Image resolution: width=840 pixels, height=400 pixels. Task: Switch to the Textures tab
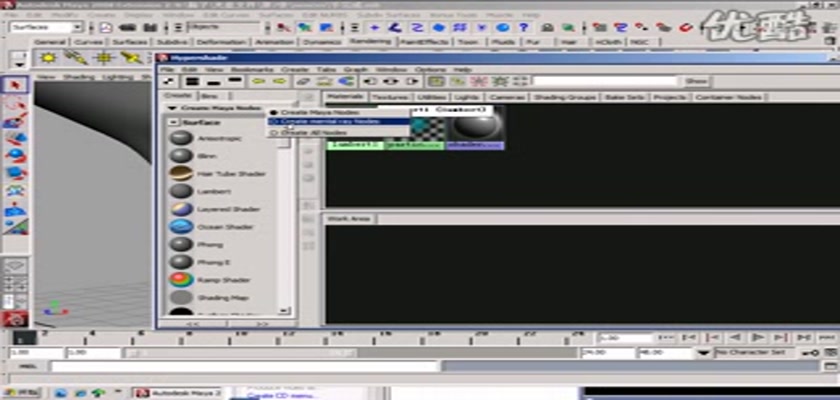[389, 97]
